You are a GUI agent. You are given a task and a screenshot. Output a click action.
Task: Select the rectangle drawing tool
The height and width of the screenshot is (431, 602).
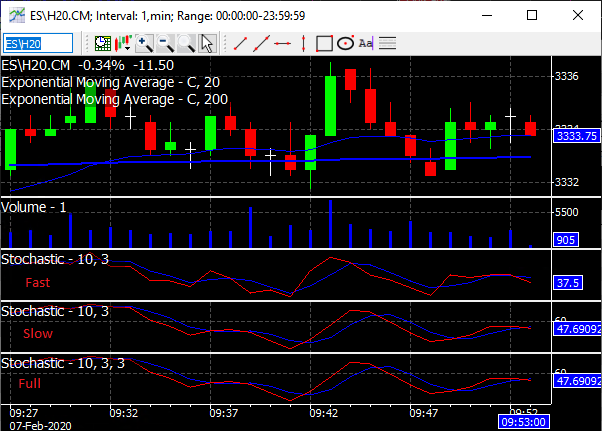click(x=324, y=43)
